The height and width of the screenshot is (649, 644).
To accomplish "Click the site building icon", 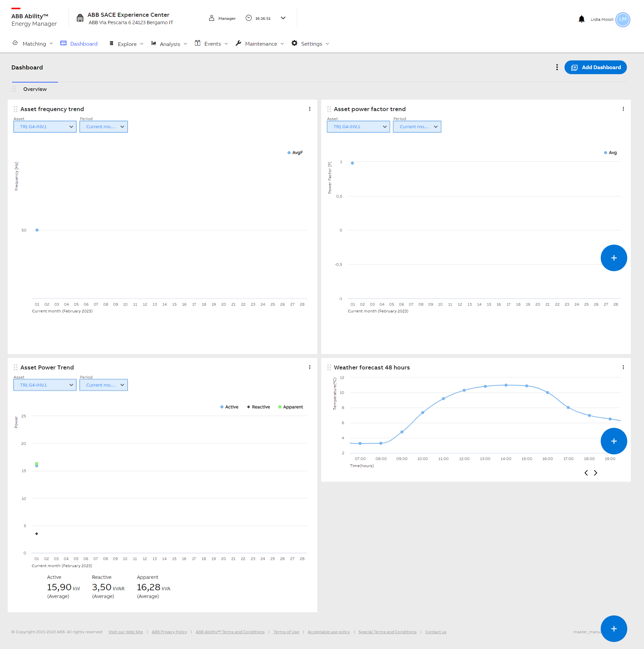I will (80, 18).
